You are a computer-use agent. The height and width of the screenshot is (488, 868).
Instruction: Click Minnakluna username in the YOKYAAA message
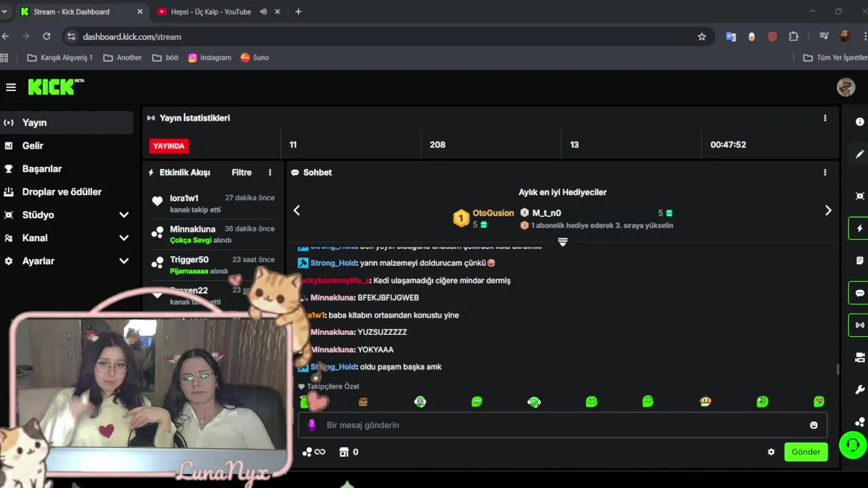pyautogui.click(x=332, y=350)
